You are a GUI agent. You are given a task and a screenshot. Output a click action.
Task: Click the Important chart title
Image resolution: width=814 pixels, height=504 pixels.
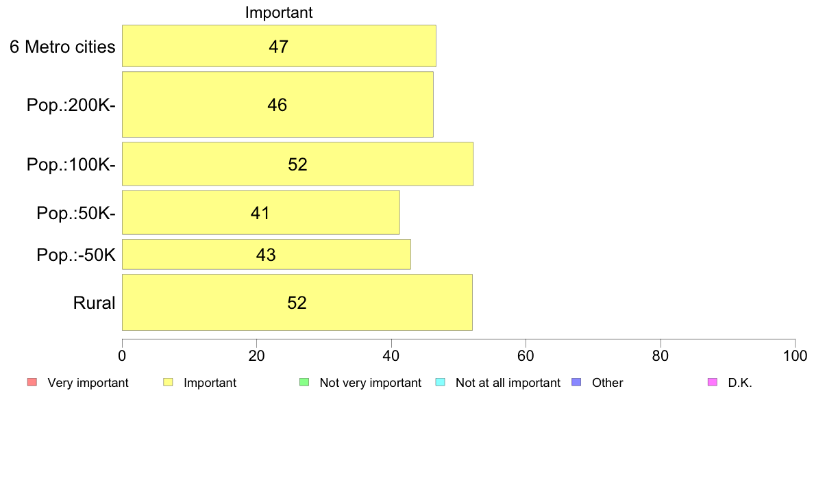click(x=279, y=12)
